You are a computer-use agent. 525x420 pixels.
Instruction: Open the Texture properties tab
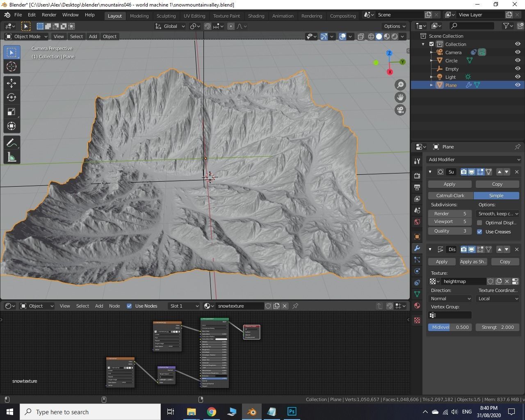pyautogui.click(x=417, y=320)
